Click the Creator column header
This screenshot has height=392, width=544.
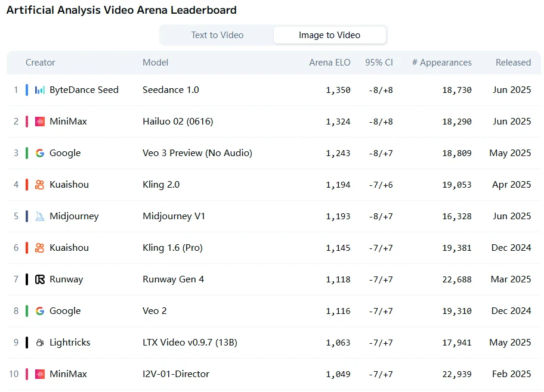click(x=40, y=63)
